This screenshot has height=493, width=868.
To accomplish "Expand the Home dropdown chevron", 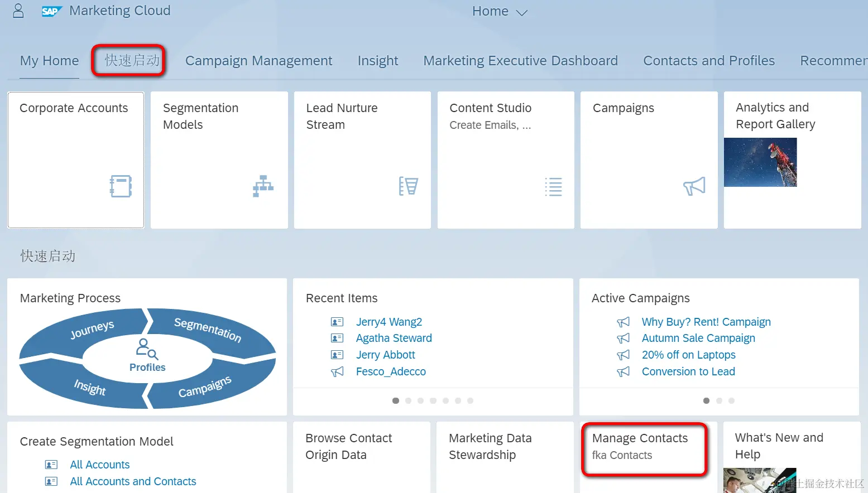I will [521, 12].
